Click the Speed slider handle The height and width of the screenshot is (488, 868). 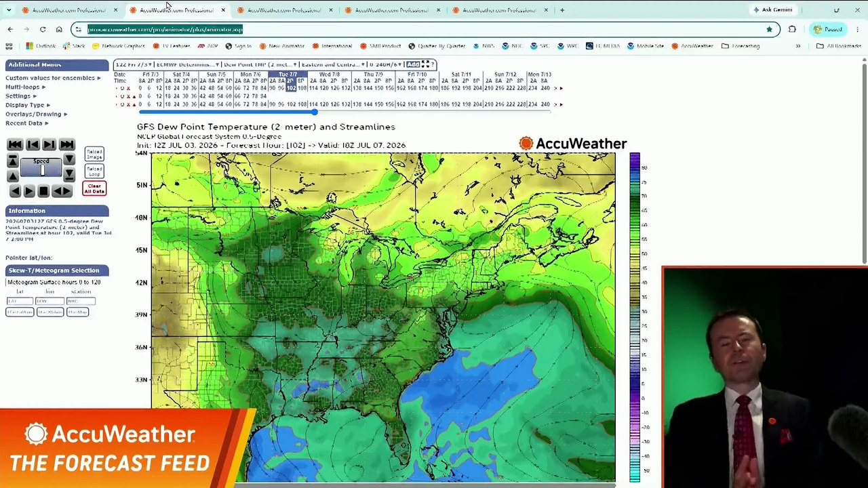[x=42, y=170]
